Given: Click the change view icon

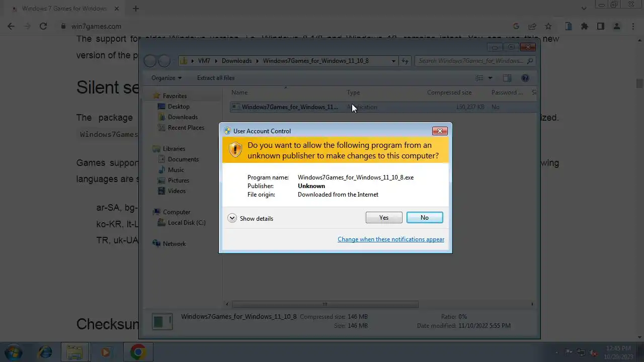Looking at the screenshot, I should (479, 78).
